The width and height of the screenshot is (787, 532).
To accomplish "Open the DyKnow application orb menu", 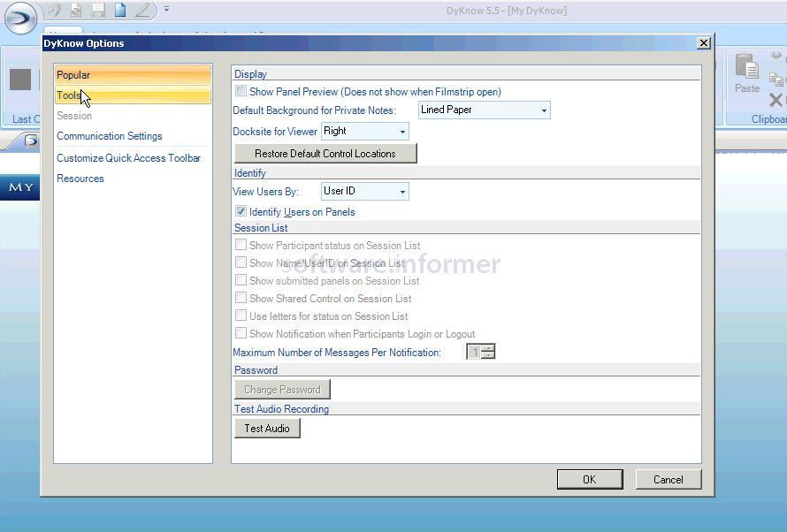I will coord(20,18).
